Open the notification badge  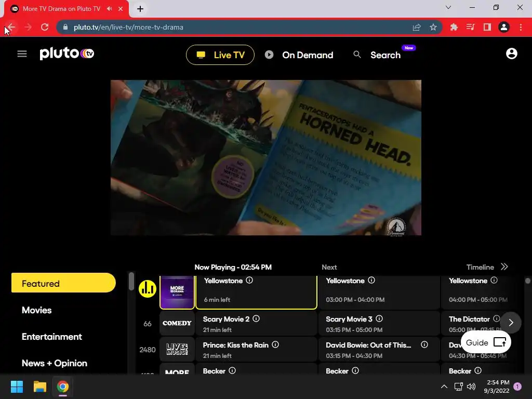[517, 387]
